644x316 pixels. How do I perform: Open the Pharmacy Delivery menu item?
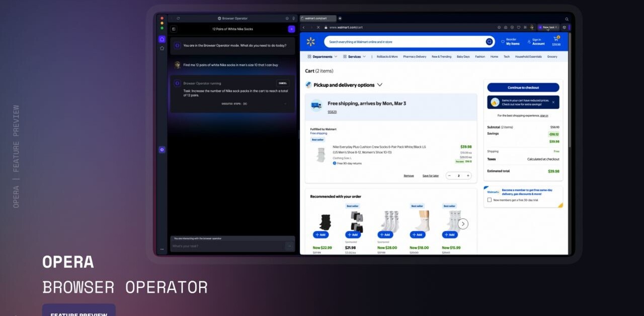(415, 57)
